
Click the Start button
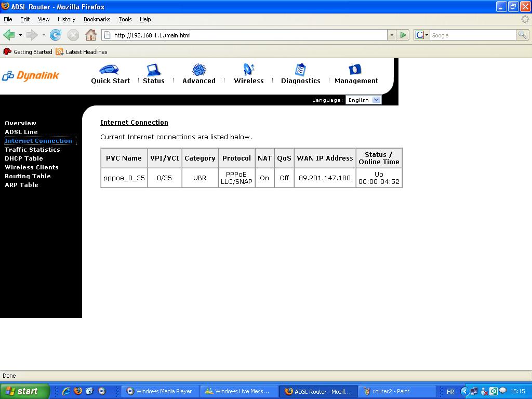click(x=24, y=391)
